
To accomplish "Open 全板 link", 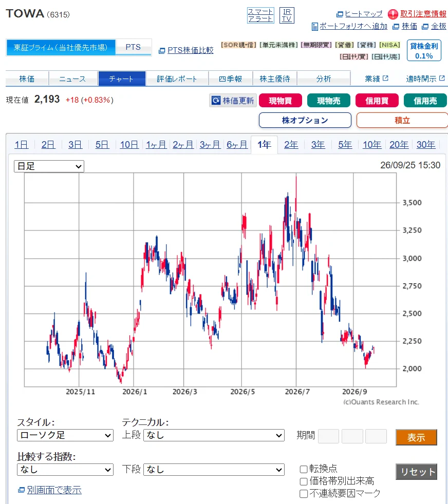I will pyautogui.click(x=439, y=26).
